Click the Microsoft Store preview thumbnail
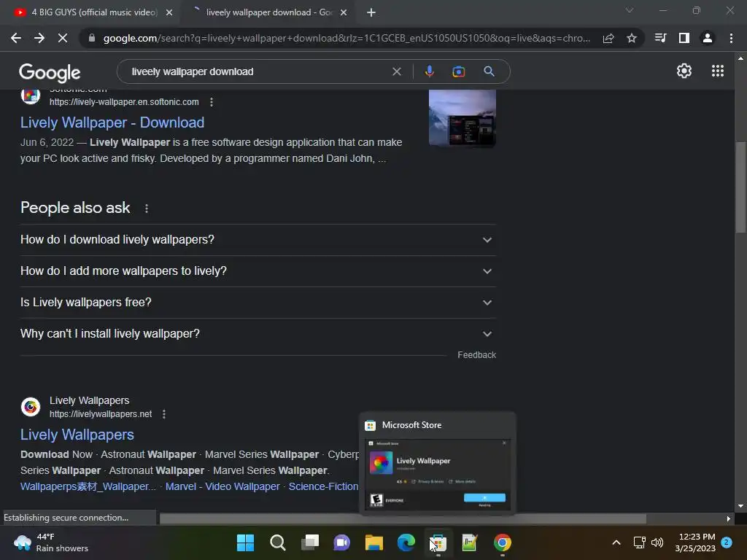Viewport: 747px width, 560px height. 438,474
